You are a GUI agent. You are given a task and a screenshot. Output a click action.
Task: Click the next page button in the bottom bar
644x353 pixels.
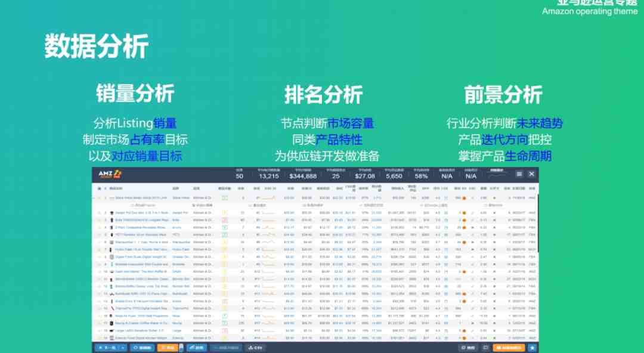coord(107,348)
